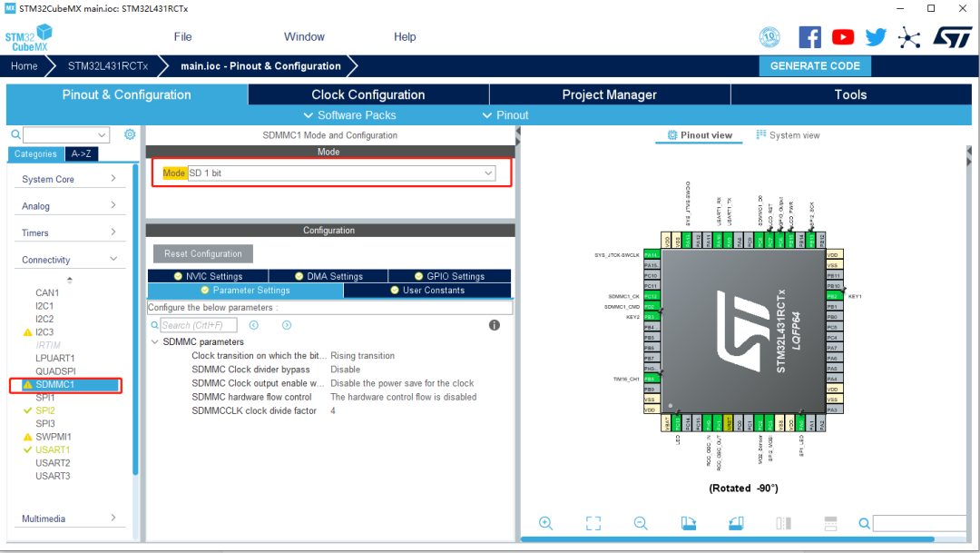
Task: Rotate the chip view counter-clockwise
Action: [x=736, y=523]
